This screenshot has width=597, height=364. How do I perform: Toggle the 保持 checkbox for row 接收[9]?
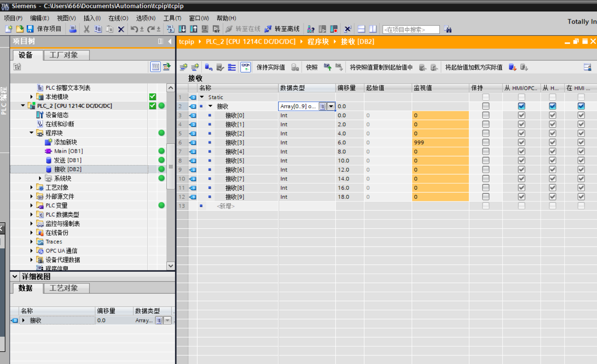tap(486, 197)
